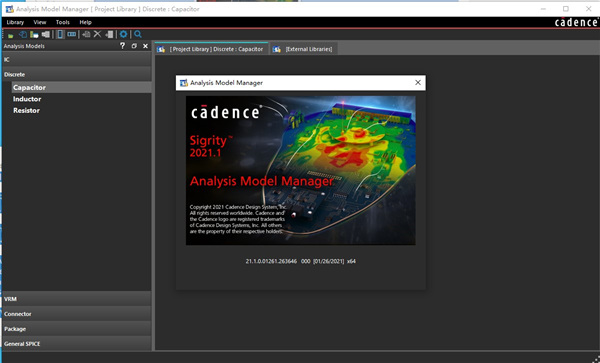
Task: Expand the General SPICE section
Action: (77, 343)
